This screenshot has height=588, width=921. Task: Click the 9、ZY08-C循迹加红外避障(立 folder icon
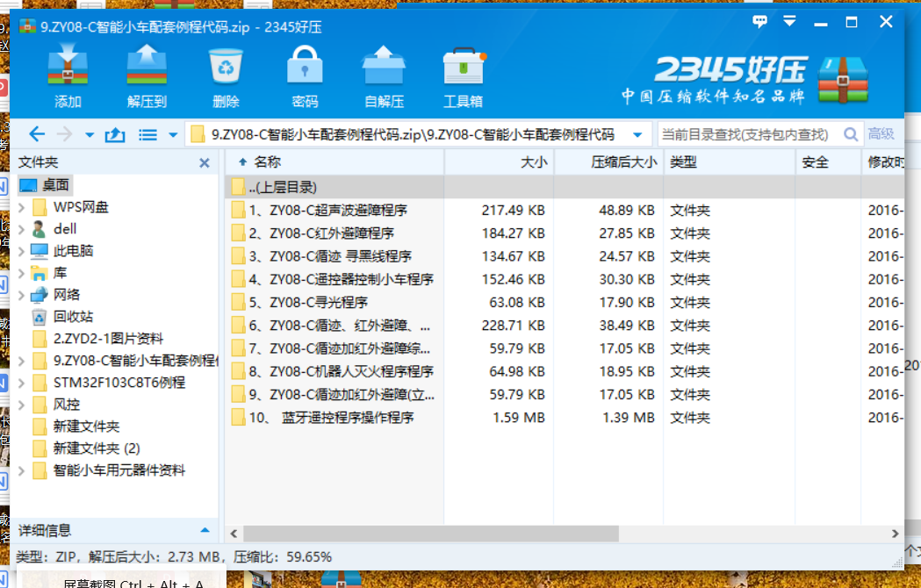tap(238, 394)
